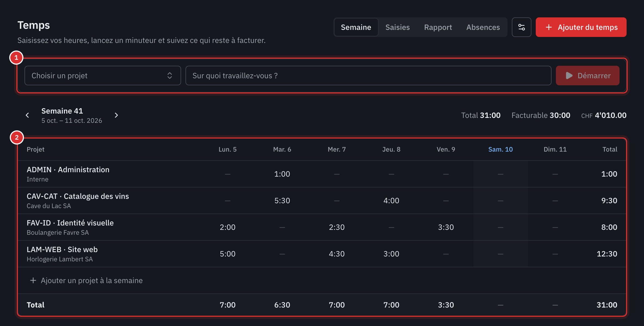This screenshot has height=326, width=644.
Task: Click the Tuesday total 6:30 in footer
Action: pyautogui.click(x=282, y=305)
